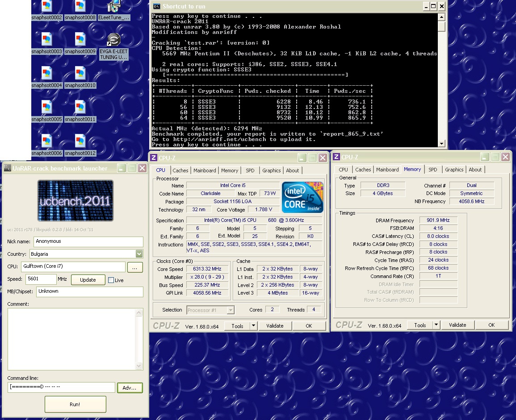This screenshot has width=516, height=420.
Task: Start the benchmark with Run! button
Action: pos(75,404)
